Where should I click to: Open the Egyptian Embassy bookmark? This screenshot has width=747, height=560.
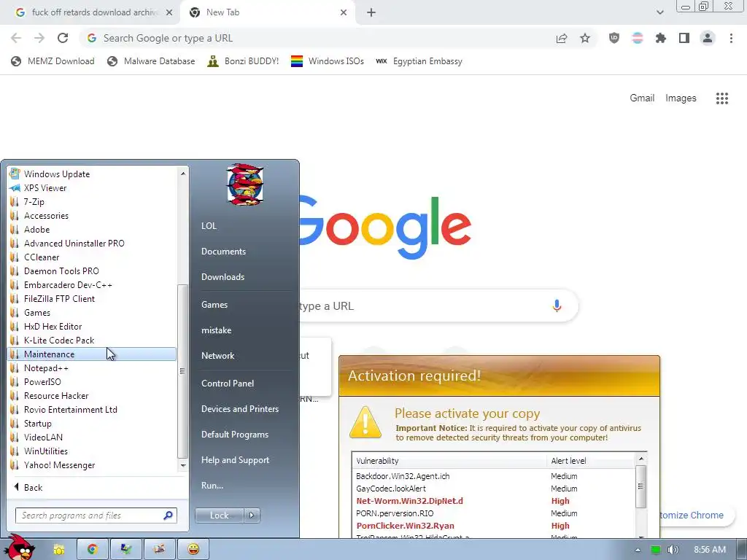pos(419,61)
